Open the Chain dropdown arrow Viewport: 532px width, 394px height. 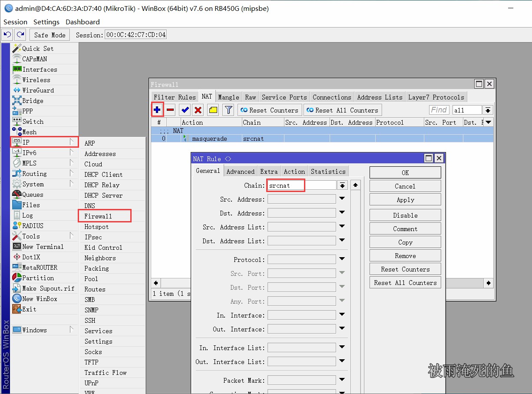(x=343, y=185)
